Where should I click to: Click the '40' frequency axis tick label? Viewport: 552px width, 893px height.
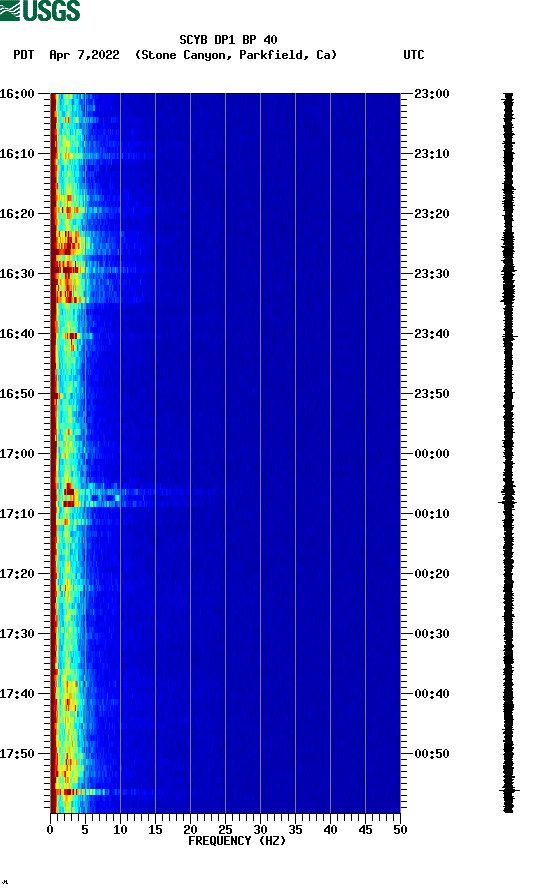tap(330, 830)
